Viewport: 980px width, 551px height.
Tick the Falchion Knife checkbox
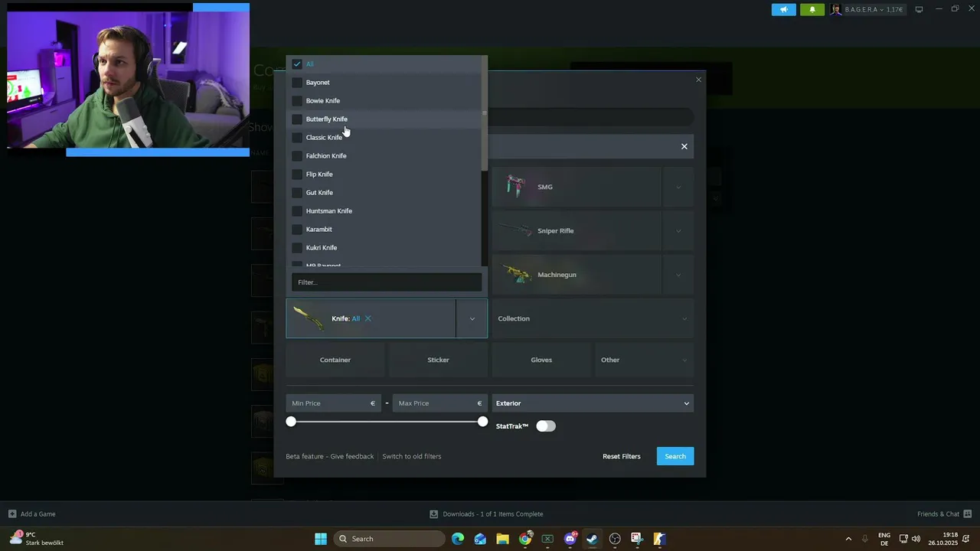297,156
